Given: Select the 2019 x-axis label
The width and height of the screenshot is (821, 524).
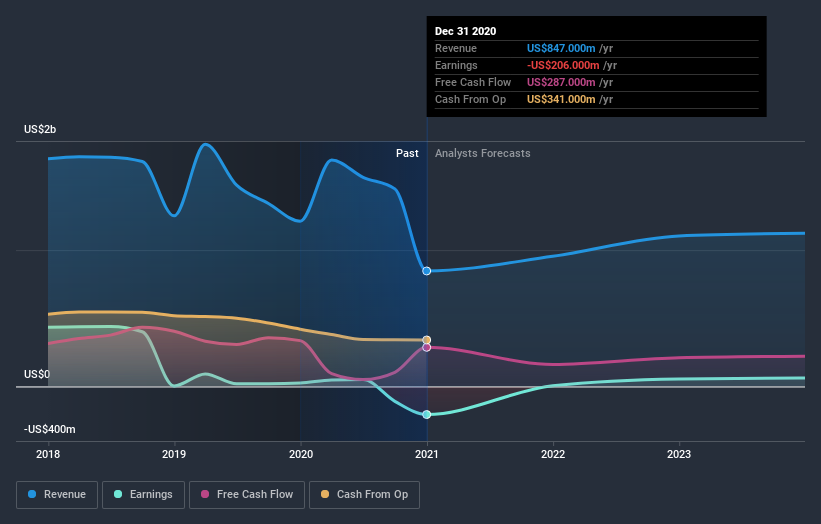Looking at the screenshot, I should tap(174, 454).
